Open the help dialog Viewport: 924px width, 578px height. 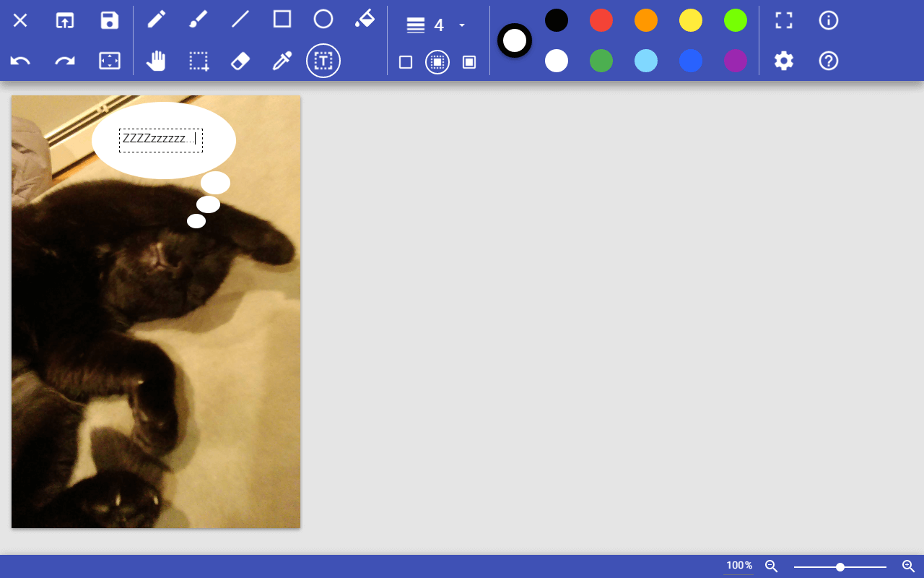[828, 61]
